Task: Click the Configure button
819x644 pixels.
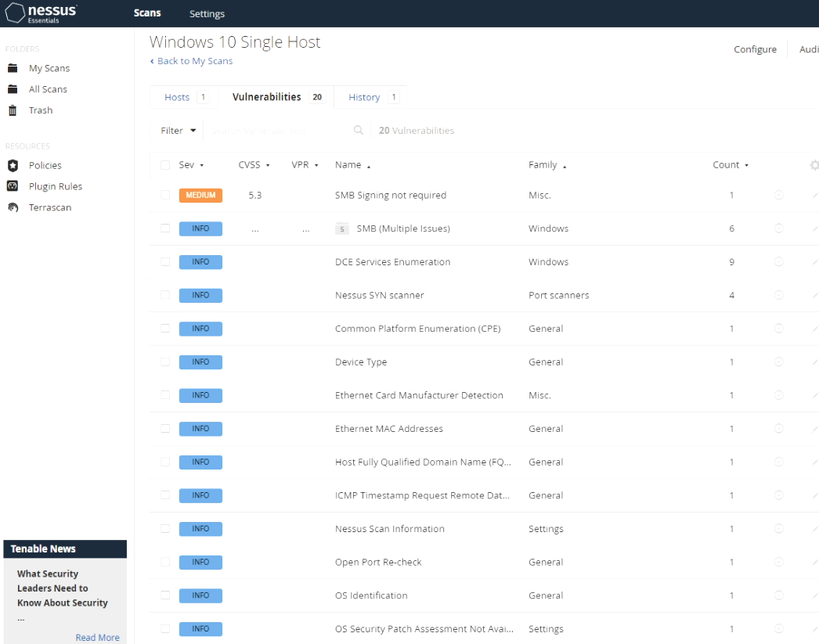Action: click(x=754, y=49)
